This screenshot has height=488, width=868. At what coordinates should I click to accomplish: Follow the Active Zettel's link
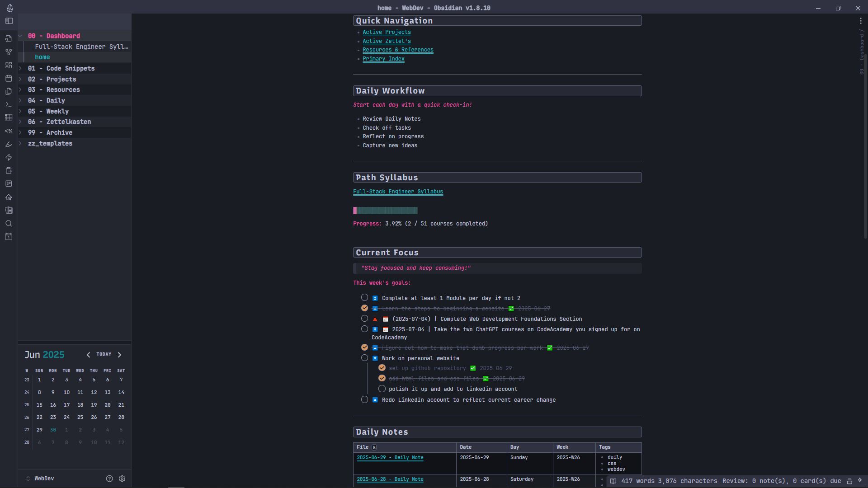(x=387, y=41)
